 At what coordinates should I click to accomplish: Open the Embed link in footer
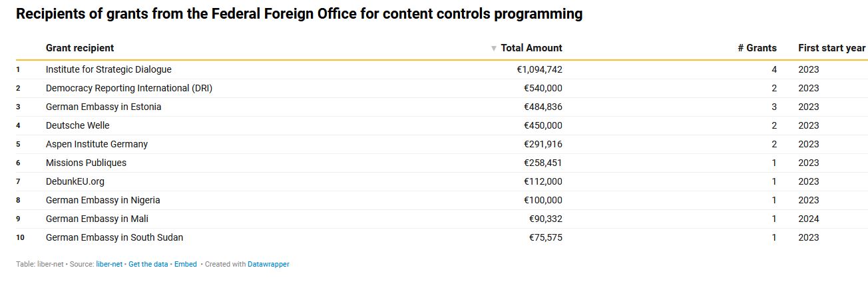[186, 264]
